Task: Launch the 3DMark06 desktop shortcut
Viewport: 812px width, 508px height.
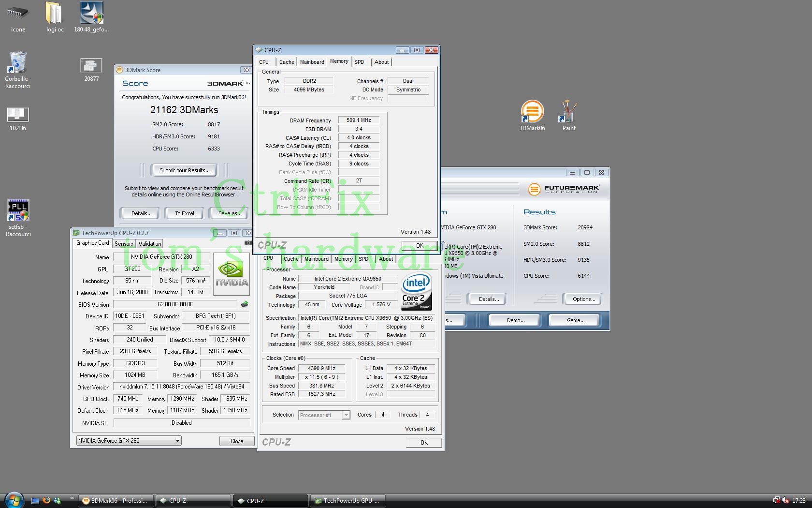Action: [x=532, y=115]
